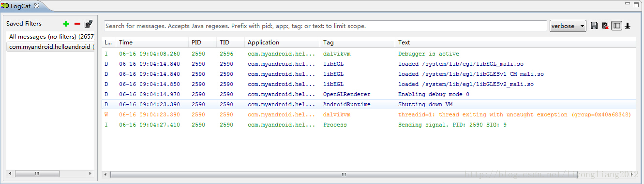644x184 pixels.
Task: Select com.myandroid.helloandroid saved filter
Action: pyautogui.click(x=51, y=47)
